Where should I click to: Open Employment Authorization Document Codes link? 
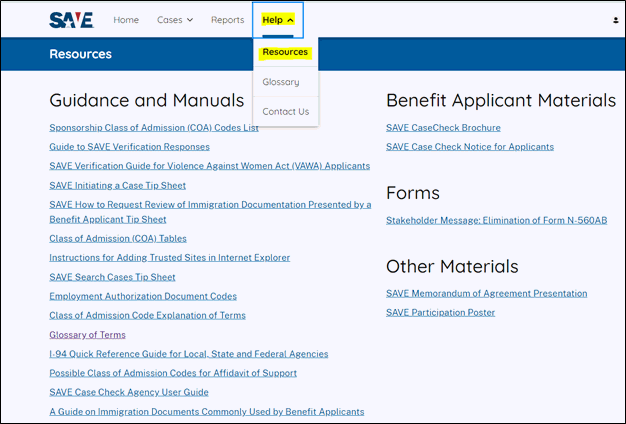(143, 296)
